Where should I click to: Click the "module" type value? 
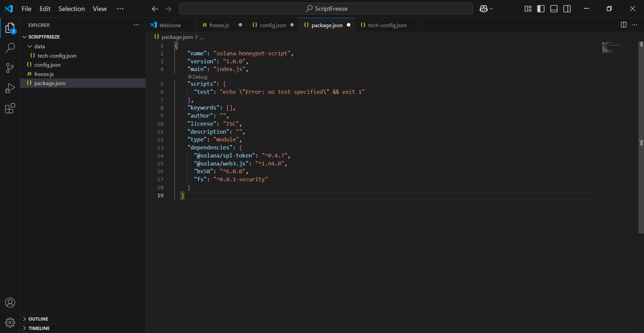click(226, 140)
